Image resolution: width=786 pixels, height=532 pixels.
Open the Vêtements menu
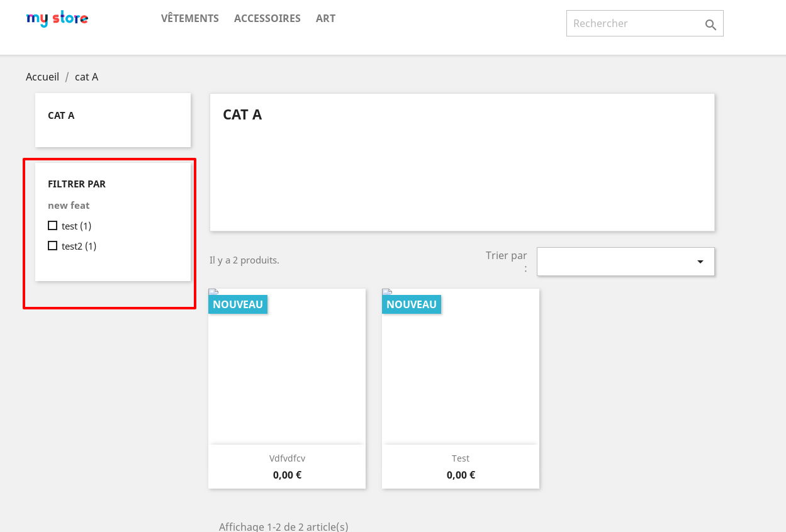[190, 18]
